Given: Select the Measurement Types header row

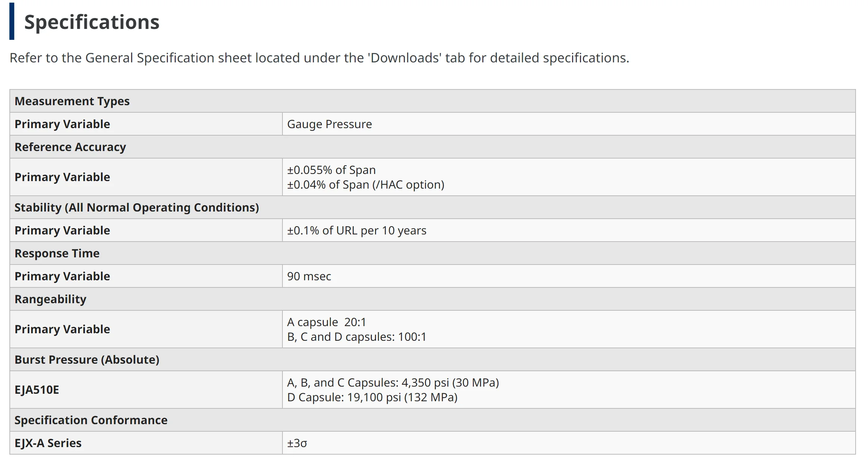Looking at the screenshot, I should (x=72, y=101).
